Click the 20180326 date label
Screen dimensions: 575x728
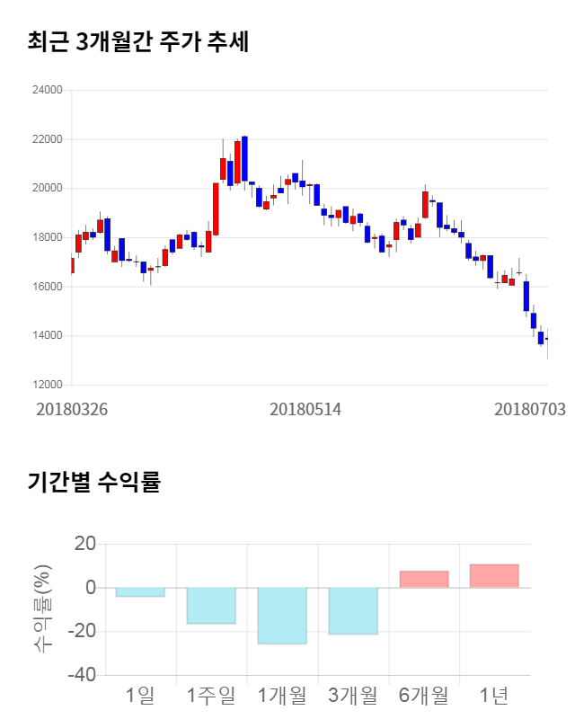[x=72, y=409]
